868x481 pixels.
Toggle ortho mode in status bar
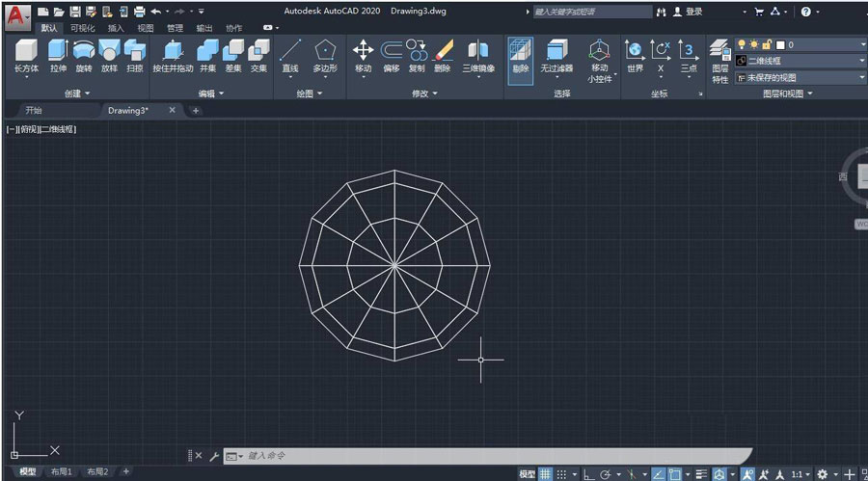(588, 474)
